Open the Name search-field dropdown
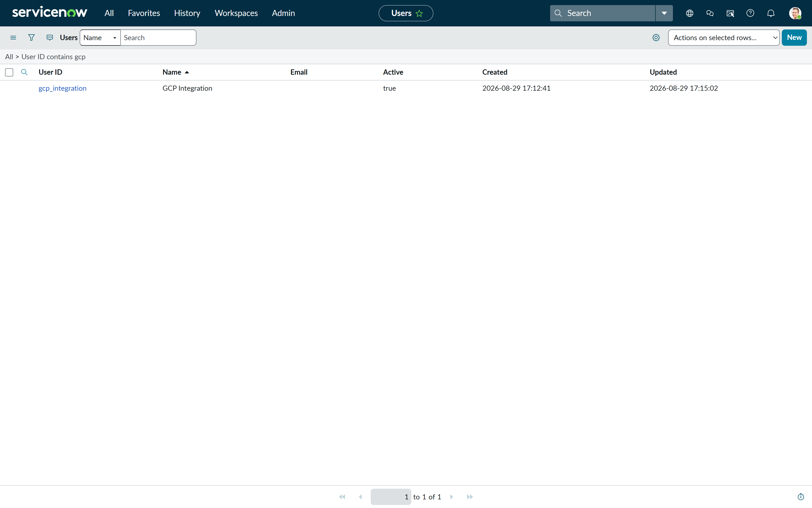 (100, 38)
